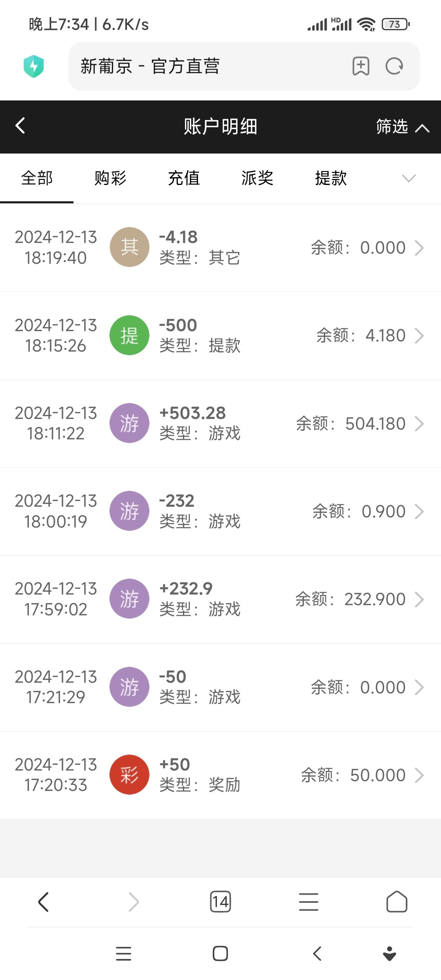Expand more category tabs chevron
441x980 pixels.
408,178
